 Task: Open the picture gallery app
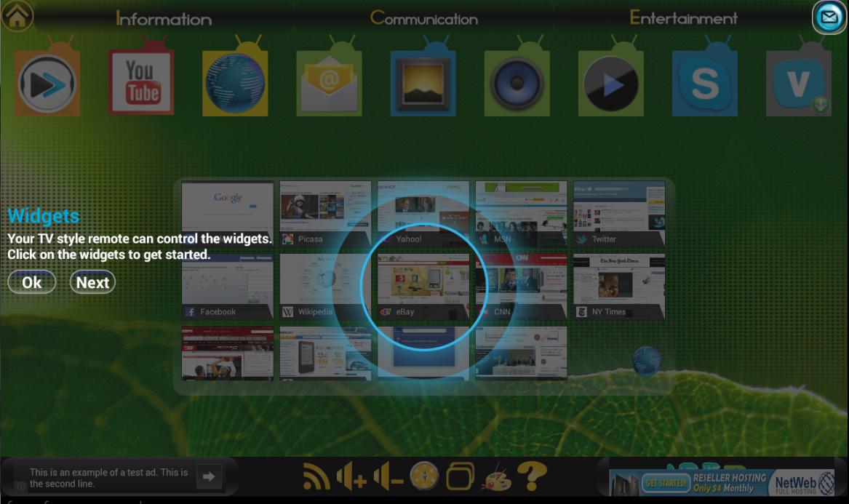click(423, 84)
